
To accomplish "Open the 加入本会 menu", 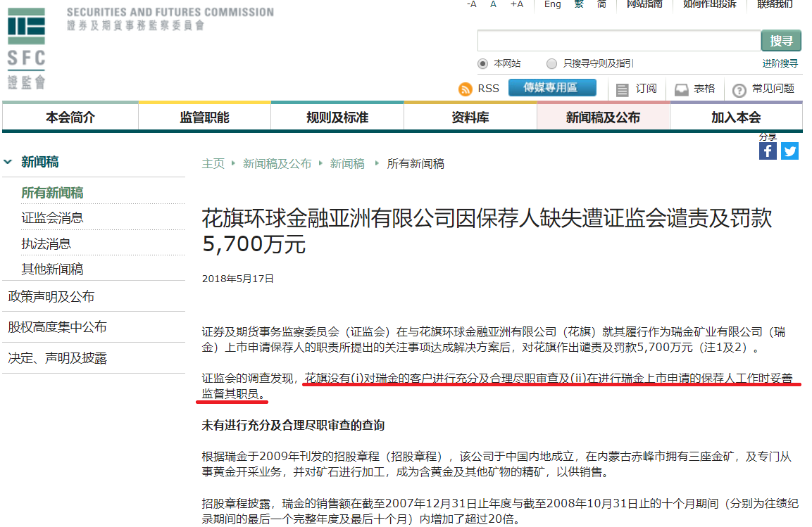I will tap(736, 118).
